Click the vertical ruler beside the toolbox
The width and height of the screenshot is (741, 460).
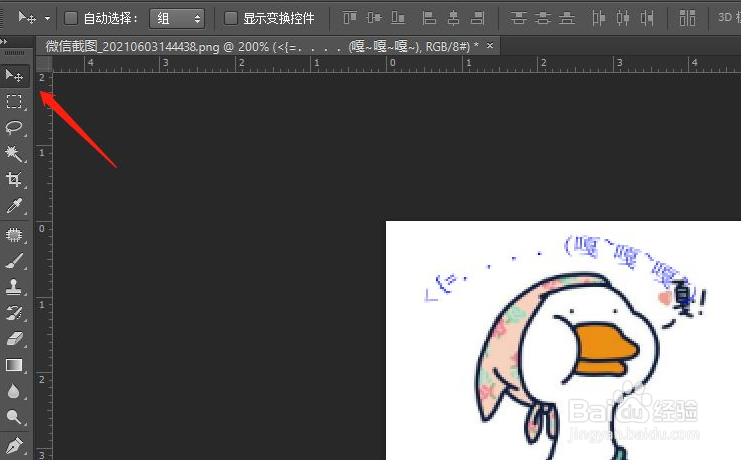click(x=44, y=266)
